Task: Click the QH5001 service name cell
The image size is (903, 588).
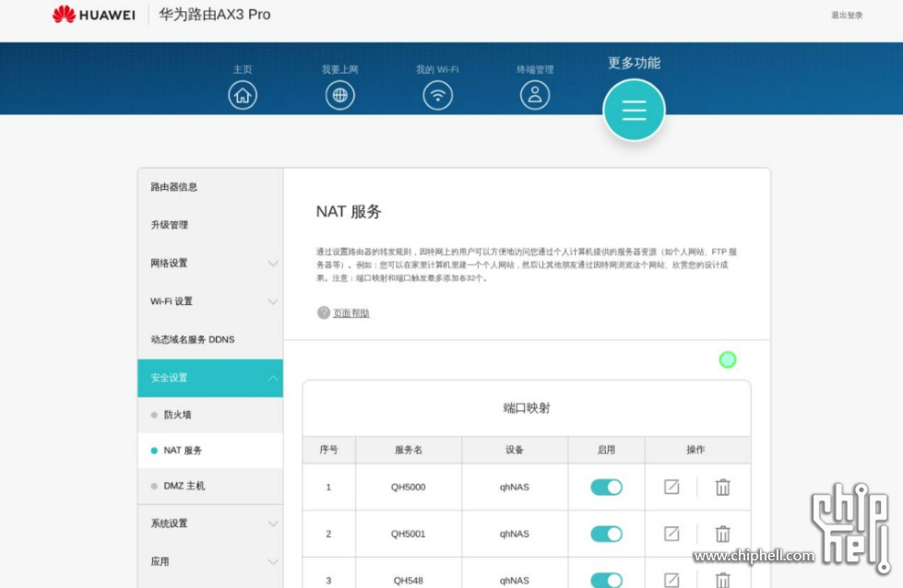Action: 409,534
